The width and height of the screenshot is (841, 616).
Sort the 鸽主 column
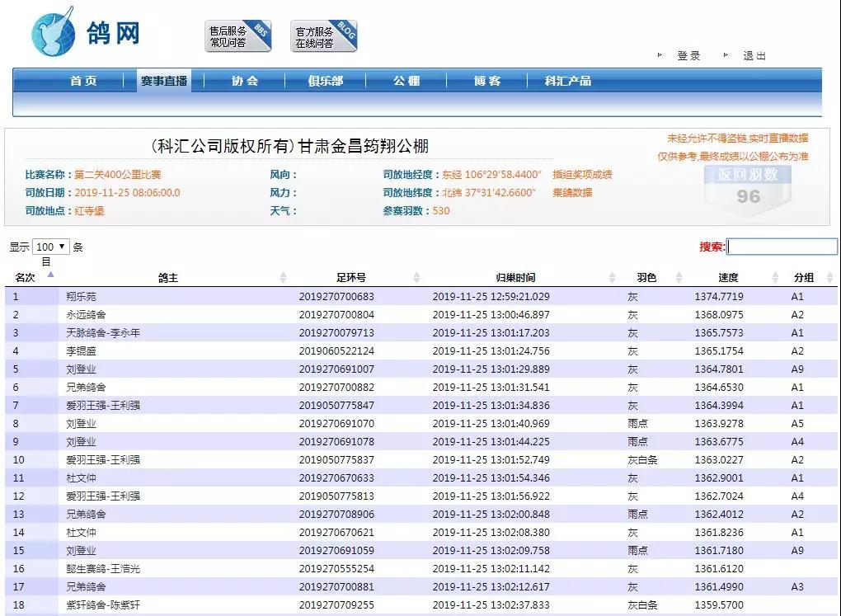click(283, 277)
